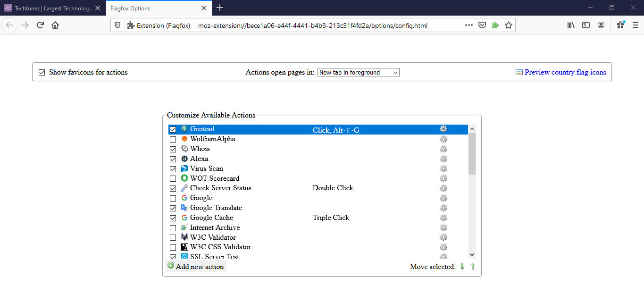This screenshot has width=644, height=303.
Task: Enable the WOT Scorecard checkbox
Action: coord(173,178)
